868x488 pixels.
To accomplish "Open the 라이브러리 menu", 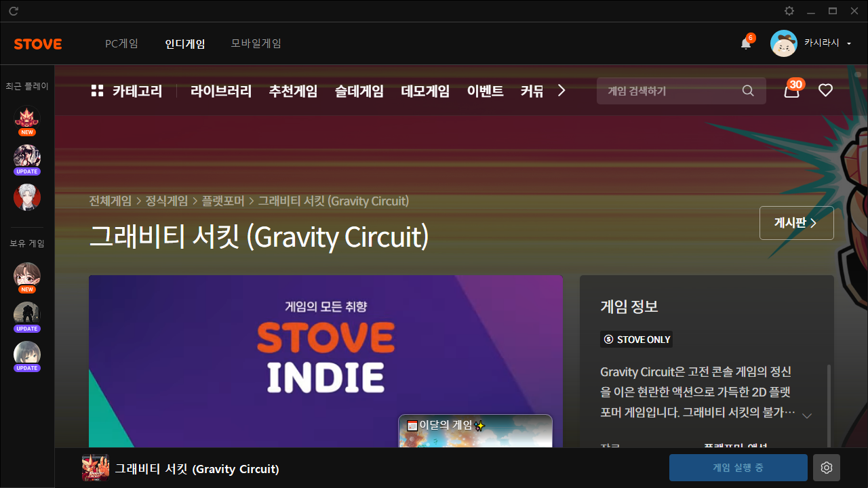I will tap(221, 91).
